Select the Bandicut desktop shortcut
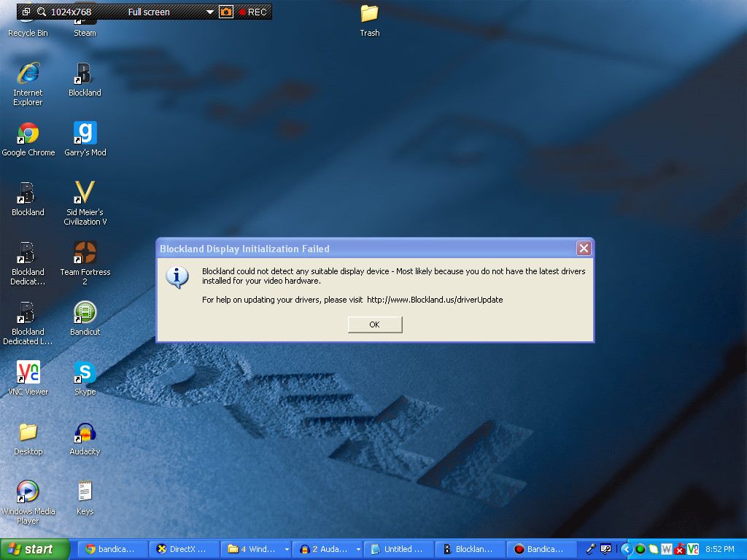This screenshot has height=560, width=747. click(x=85, y=319)
